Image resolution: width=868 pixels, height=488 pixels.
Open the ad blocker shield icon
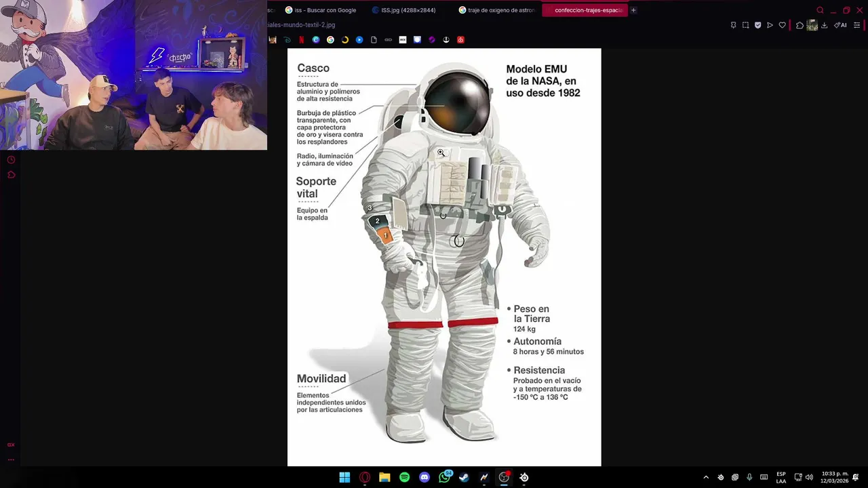click(x=757, y=25)
